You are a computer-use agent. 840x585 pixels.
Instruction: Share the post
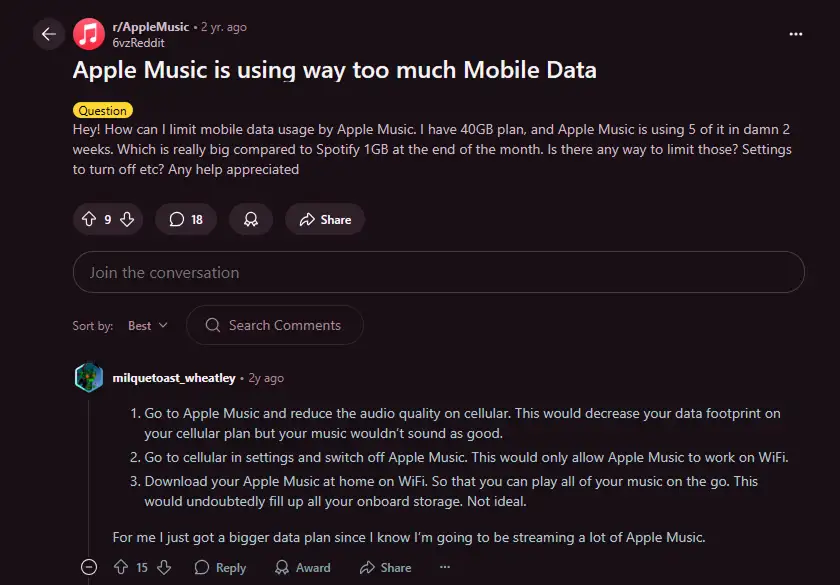(x=324, y=219)
